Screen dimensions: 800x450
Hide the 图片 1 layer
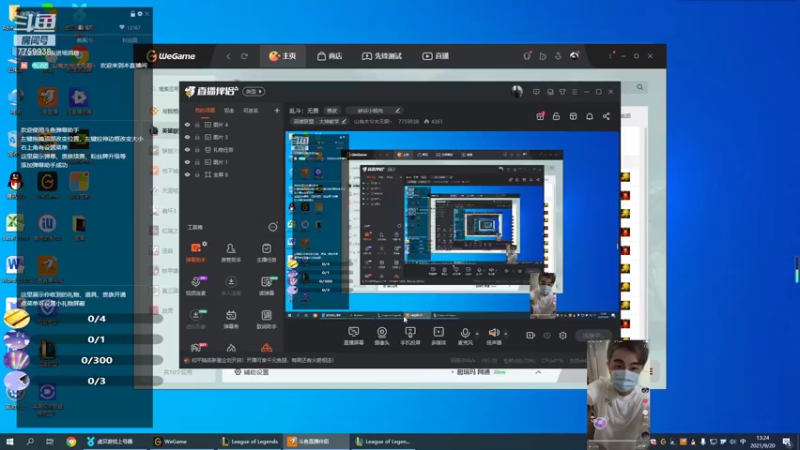(x=187, y=162)
